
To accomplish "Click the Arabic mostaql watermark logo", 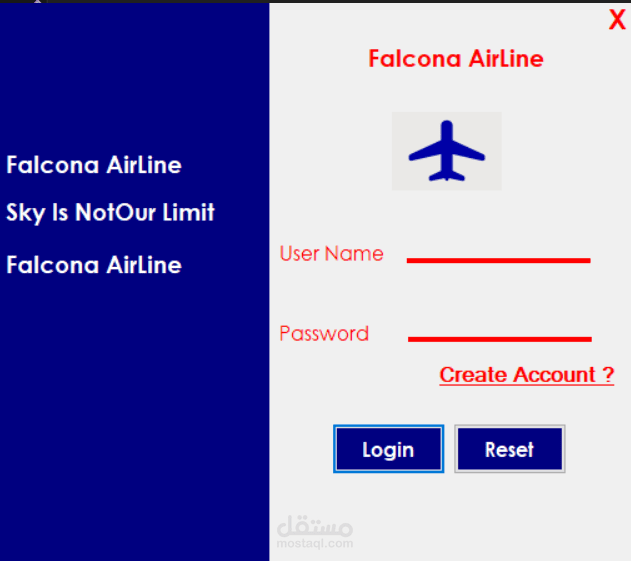I will click(x=315, y=526).
